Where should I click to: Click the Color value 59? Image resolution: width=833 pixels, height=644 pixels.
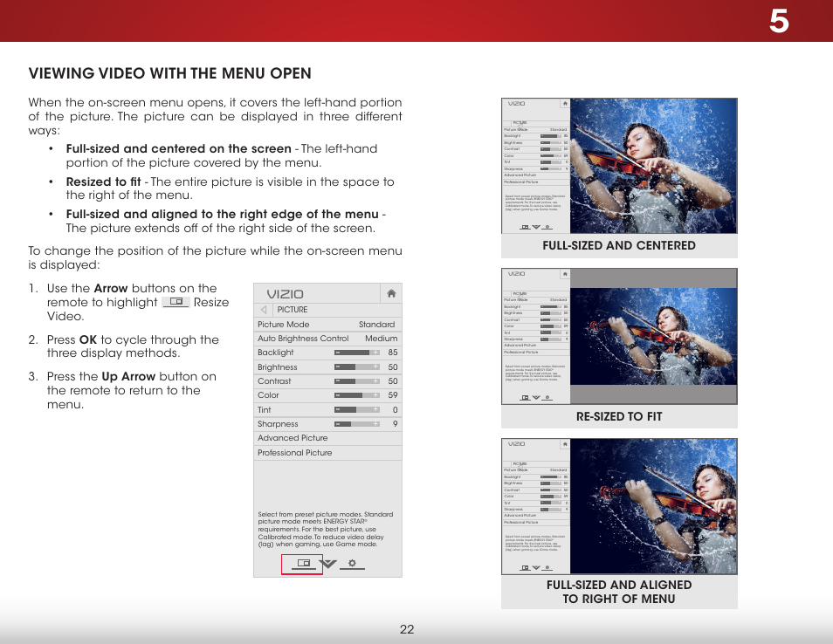pyautogui.click(x=393, y=395)
